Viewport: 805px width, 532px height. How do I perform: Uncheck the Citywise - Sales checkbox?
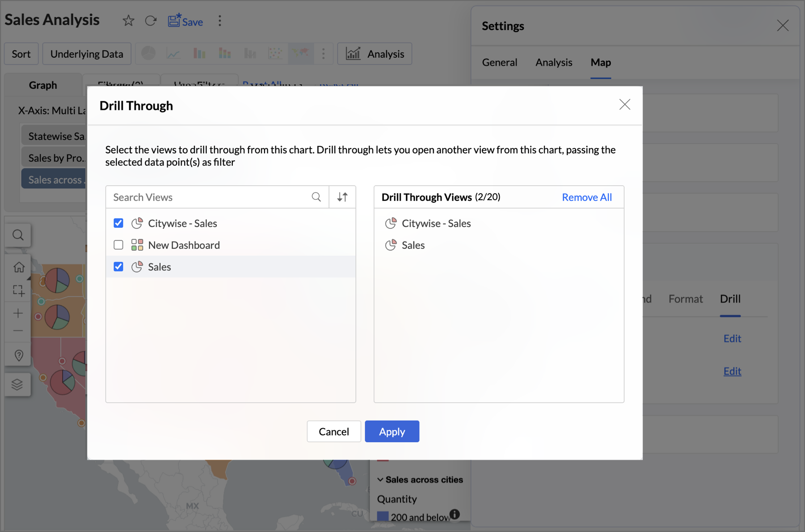118,223
